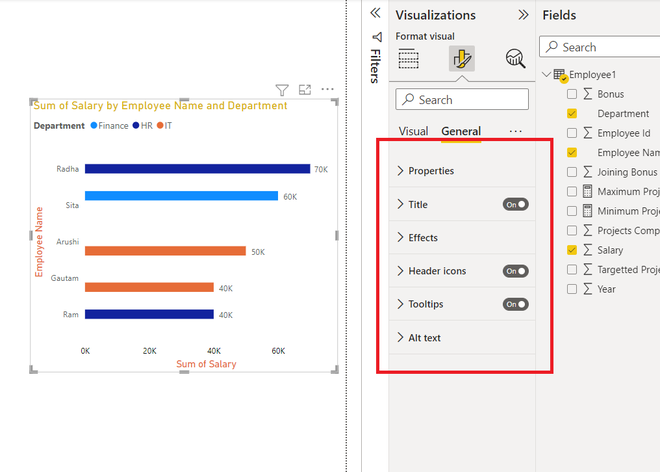Open the Analytics magnifier icon
Screen dimensions: 660x472
pyautogui.click(x=515, y=59)
